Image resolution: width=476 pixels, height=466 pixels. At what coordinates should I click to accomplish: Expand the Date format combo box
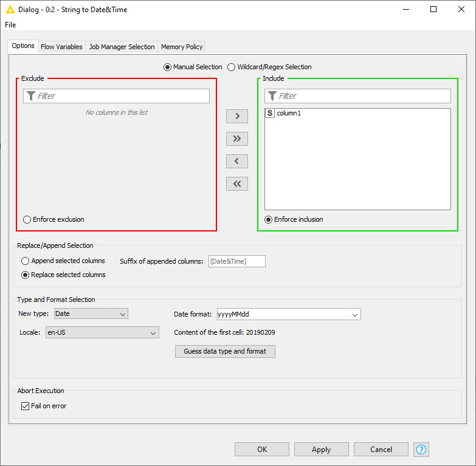[354, 314]
